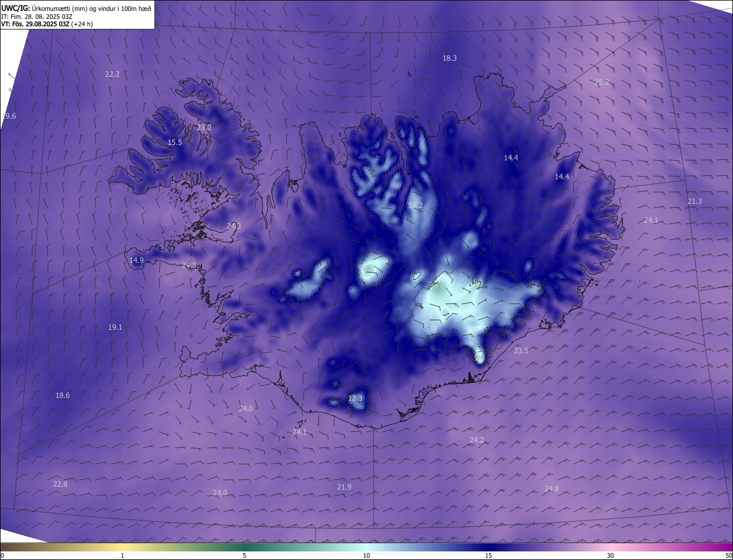
Task: Click the 30 label on colour scale
Action: pyautogui.click(x=610, y=555)
